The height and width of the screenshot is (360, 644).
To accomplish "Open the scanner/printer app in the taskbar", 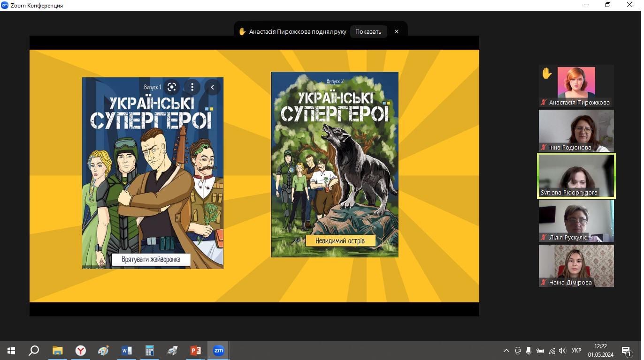I will pos(172,351).
